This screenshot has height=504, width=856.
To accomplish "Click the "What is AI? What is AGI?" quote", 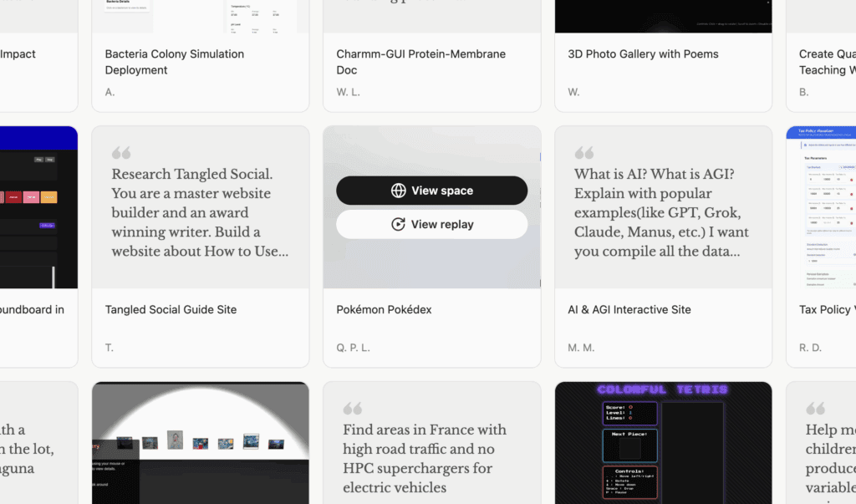I will 662,212.
